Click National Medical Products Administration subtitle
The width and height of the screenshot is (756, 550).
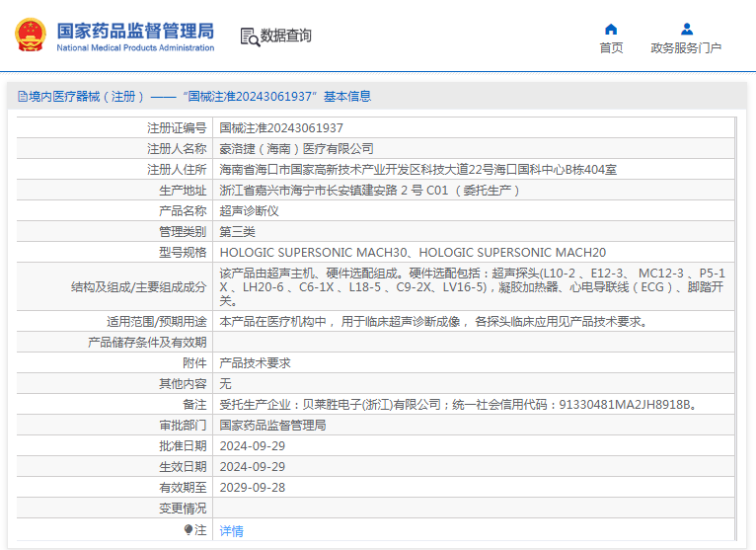point(135,47)
